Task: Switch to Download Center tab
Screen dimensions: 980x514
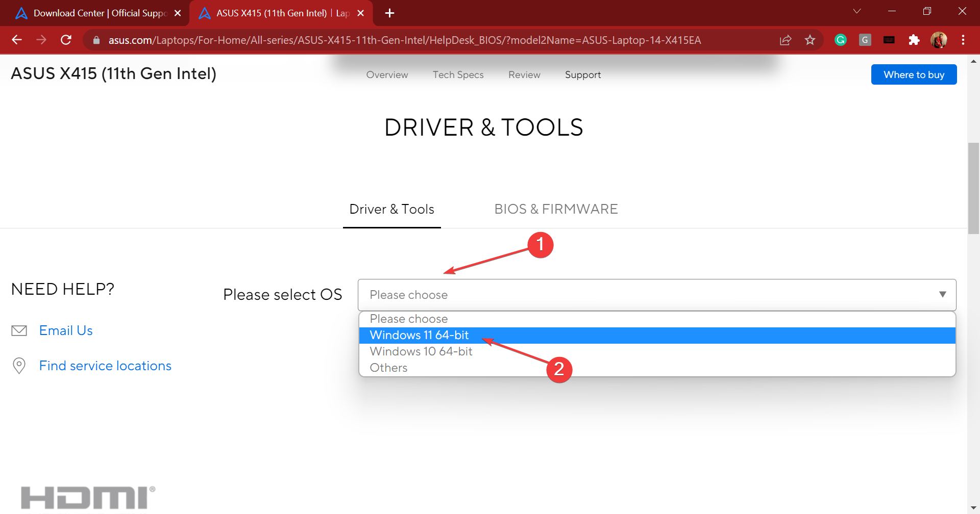Action: pos(94,13)
